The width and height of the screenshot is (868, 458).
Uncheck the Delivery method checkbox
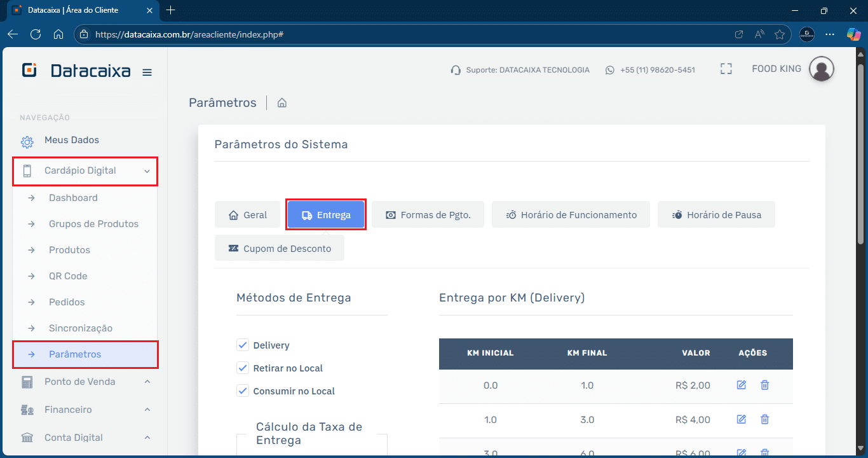tap(243, 345)
